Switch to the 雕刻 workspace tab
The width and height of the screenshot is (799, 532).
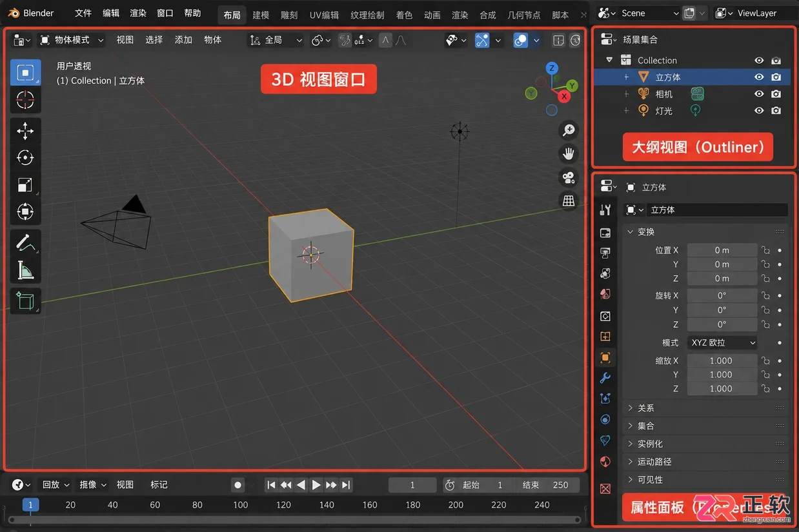click(289, 15)
